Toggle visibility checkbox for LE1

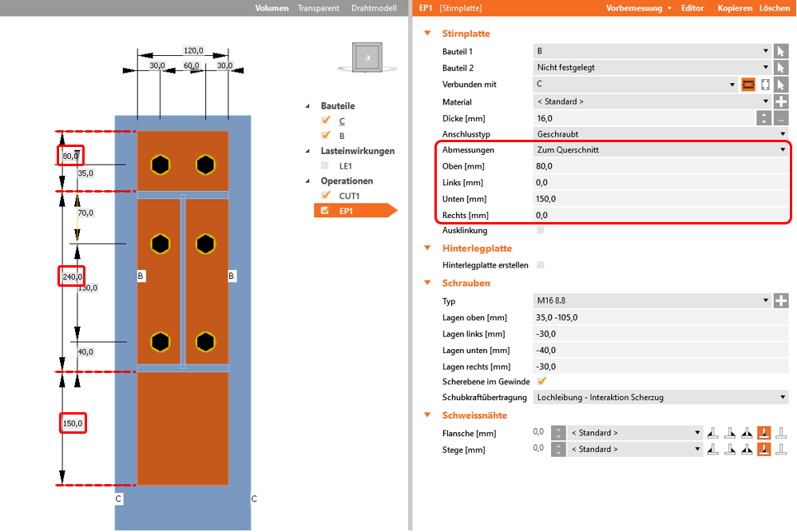pos(325,165)
